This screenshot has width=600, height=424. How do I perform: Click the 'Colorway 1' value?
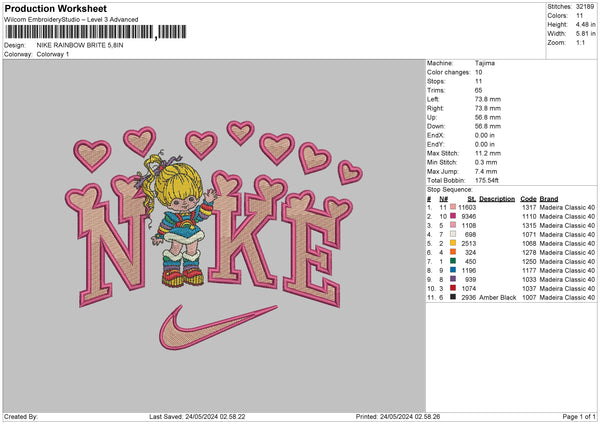[53, 54]
